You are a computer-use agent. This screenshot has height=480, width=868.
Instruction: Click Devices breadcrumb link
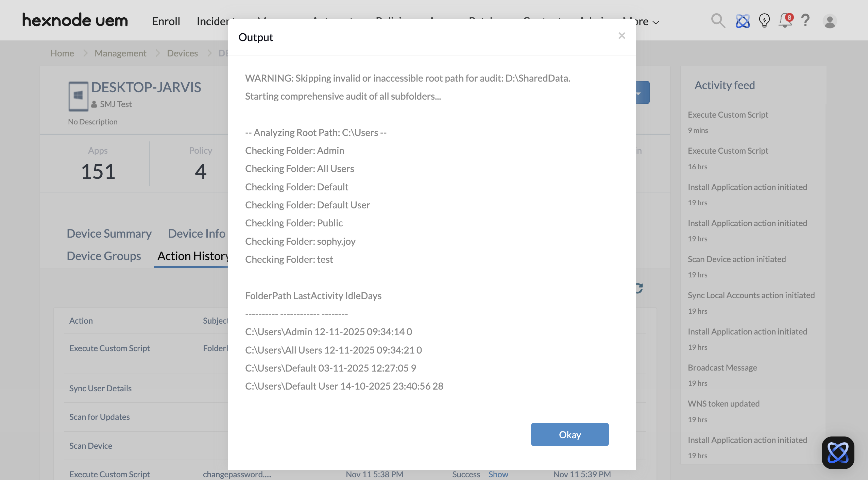[x=182, y=53]
